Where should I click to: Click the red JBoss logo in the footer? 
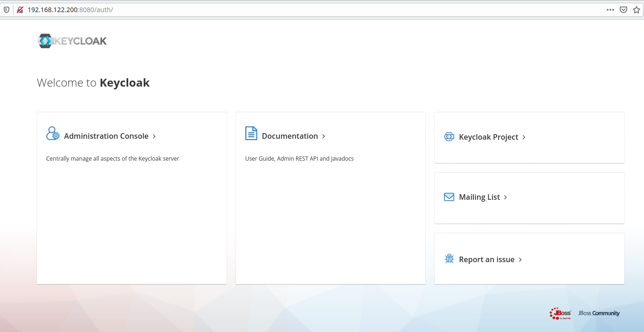pos(560,313)
